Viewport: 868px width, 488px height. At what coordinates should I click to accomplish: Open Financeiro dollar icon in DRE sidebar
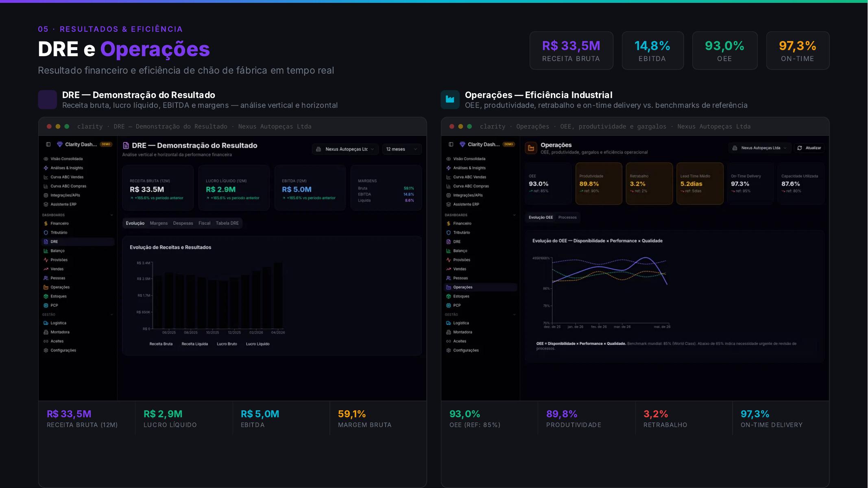46,224
